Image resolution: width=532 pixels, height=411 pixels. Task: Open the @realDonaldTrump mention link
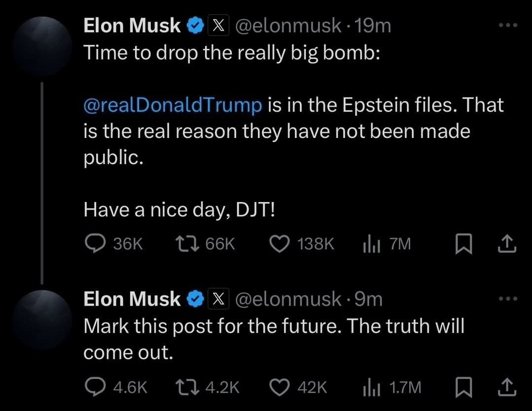pyautogui.click(x=173, y=105)
